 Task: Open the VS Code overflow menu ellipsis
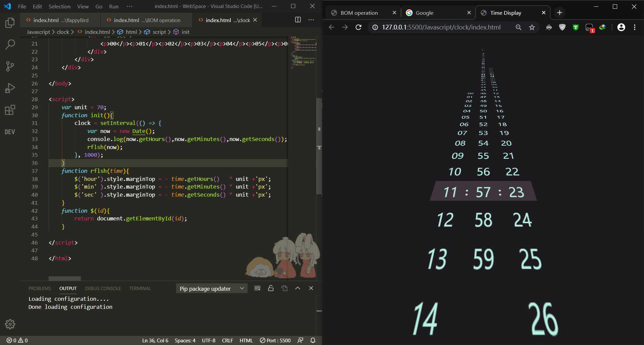coord(130,6)
